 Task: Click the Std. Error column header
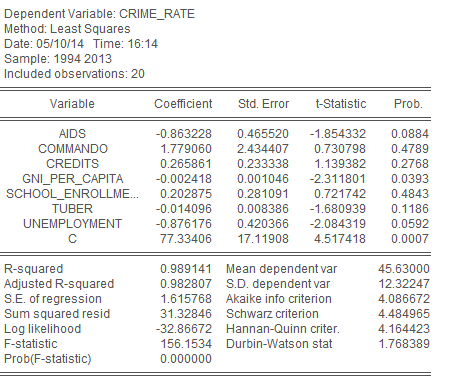click(263, 104)
